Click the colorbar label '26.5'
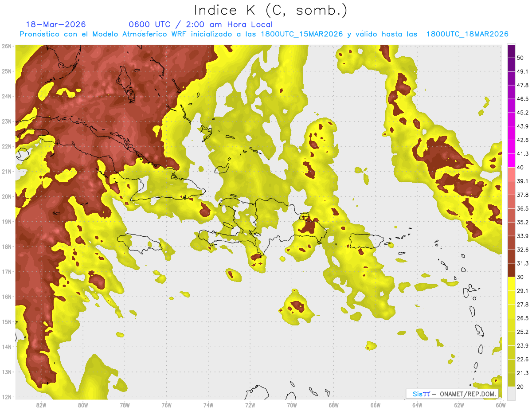The height and width of the screenshot is (411, 532). (x=523, y=318)
